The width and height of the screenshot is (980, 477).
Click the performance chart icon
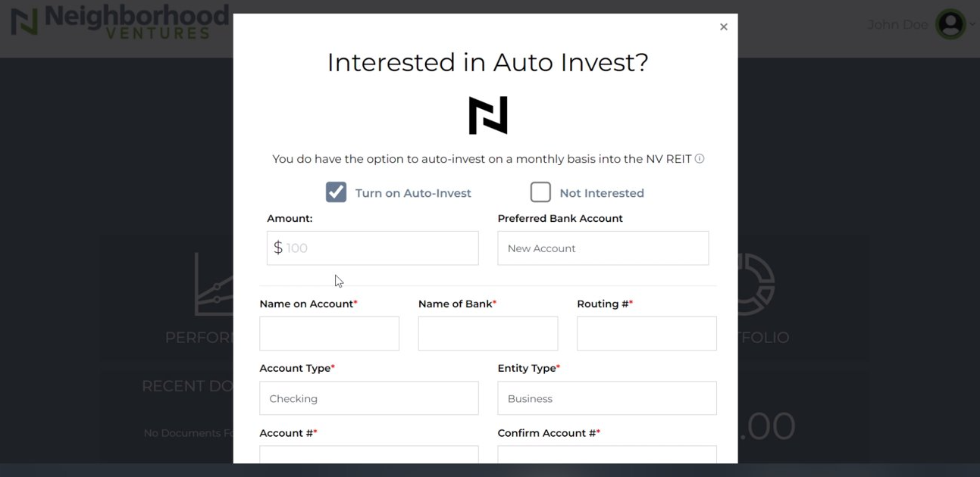click(214, 285)
